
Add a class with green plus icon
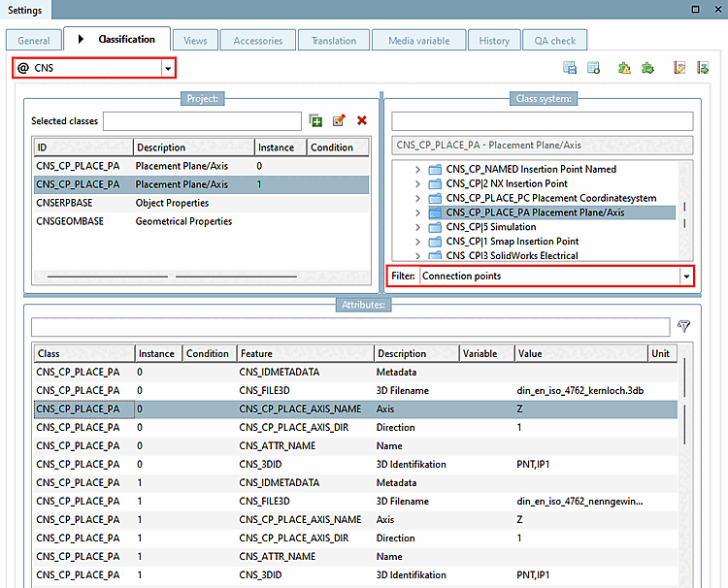[x=315, y=121]
